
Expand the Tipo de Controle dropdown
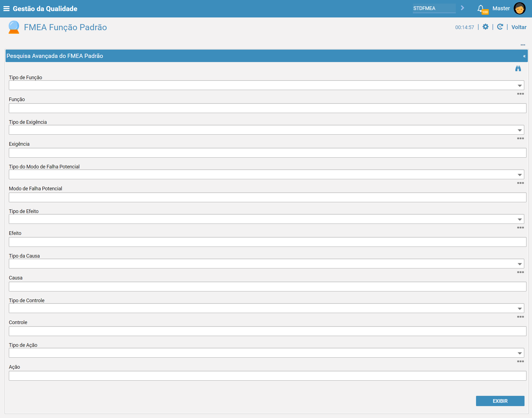click(520, 309)
